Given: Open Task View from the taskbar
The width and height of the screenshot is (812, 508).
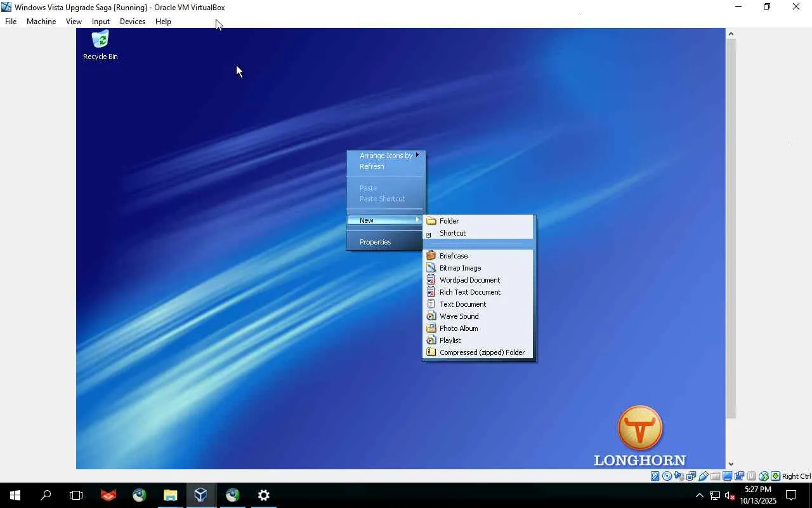Looking at the screenshot, I should [76, 495].
